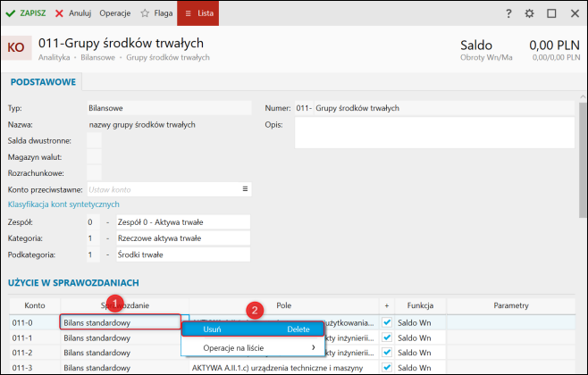Click inside the Opis text field

tap(433, 132)
